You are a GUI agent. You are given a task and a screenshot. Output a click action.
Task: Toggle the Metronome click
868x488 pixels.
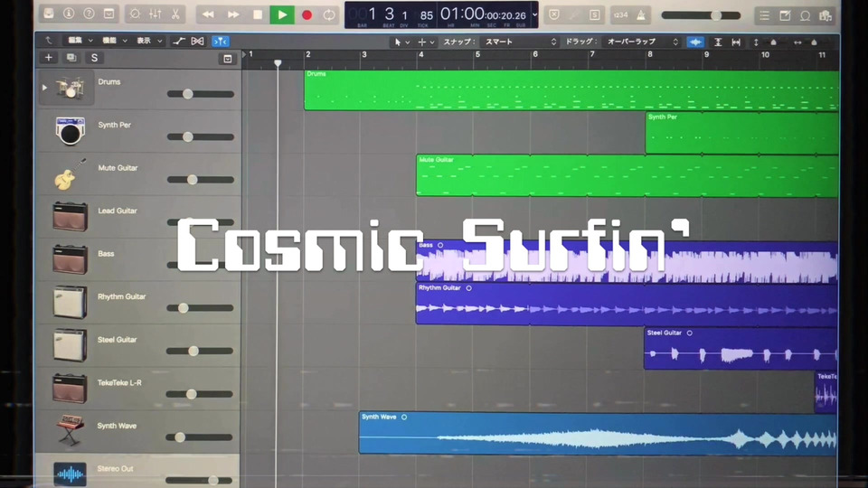click(x=641, y=15)
